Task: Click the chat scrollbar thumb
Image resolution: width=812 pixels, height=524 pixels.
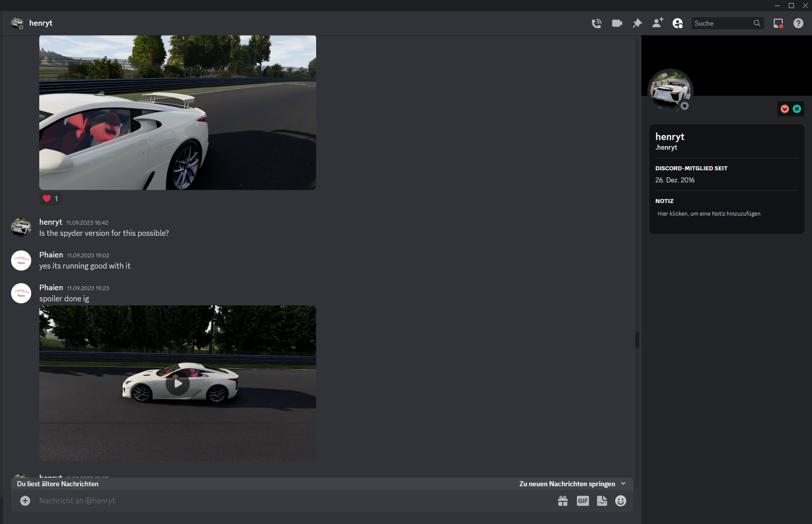Action: pos(637,340)
